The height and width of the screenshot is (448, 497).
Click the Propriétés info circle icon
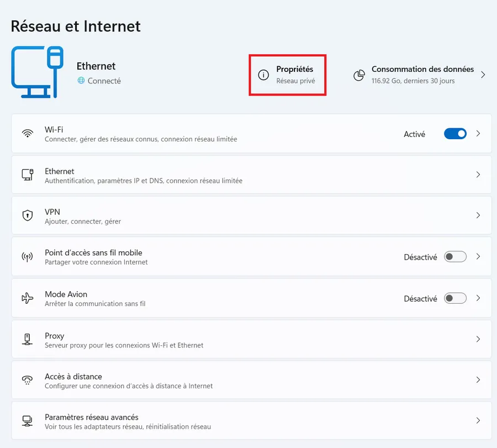(x=263, y=75)
